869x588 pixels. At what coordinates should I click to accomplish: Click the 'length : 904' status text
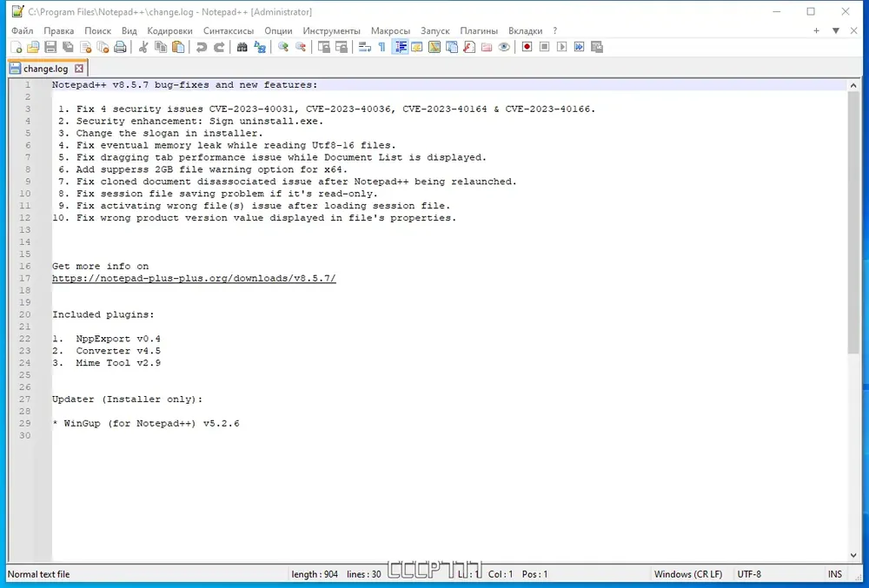pos(315,574)
